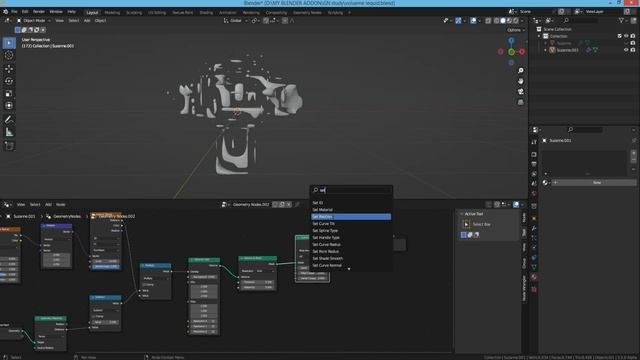Open the Render properties tab icon
640x360 pixels.
(x=534, y=154)
